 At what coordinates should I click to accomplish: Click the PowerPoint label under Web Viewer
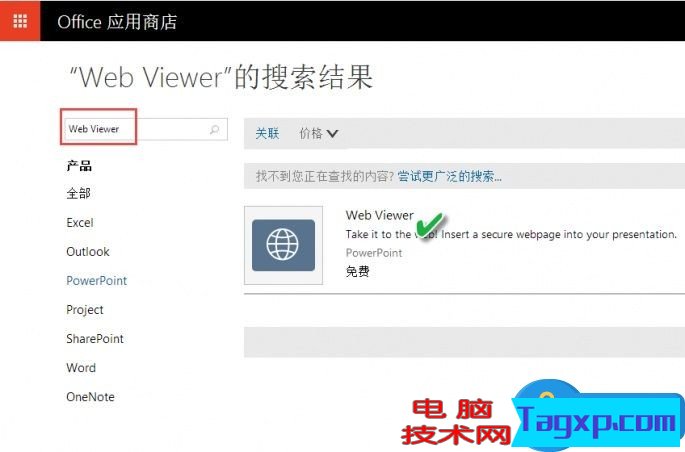(374, 253)
